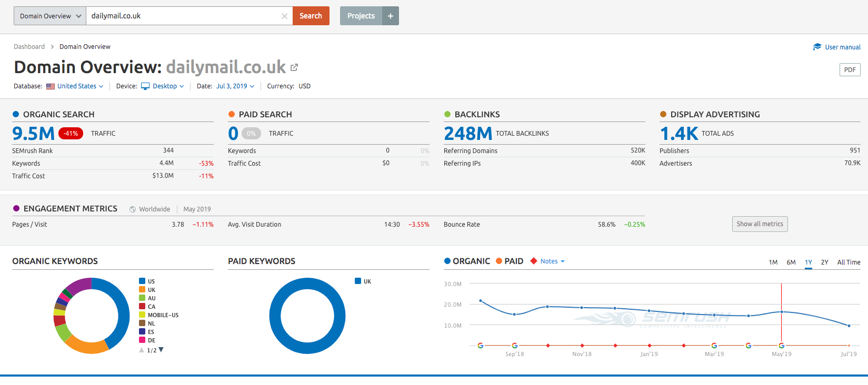Open the User manual link
The image size is (868, 385).
pos(843,47)
